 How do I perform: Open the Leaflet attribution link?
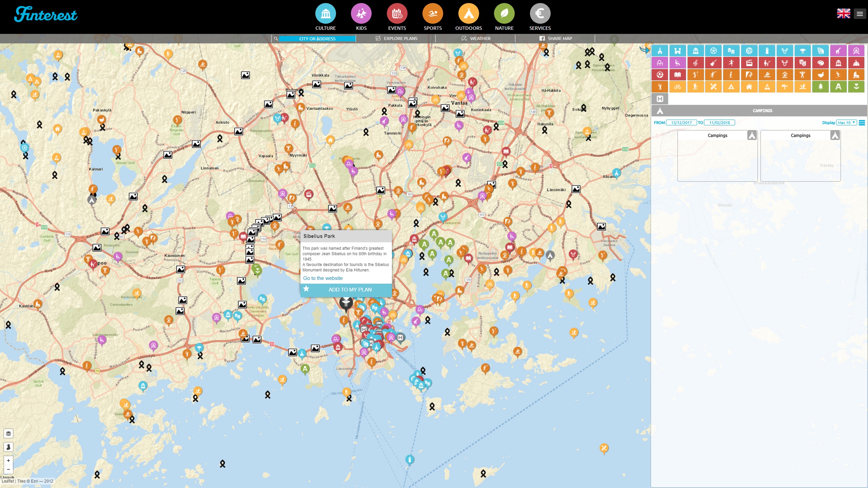8,481
